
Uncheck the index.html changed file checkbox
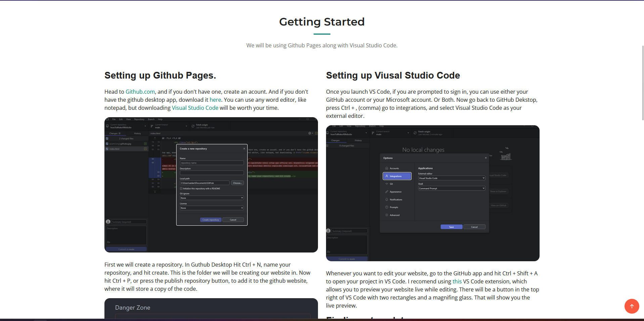pyautogui.click(x=107, y=149)
